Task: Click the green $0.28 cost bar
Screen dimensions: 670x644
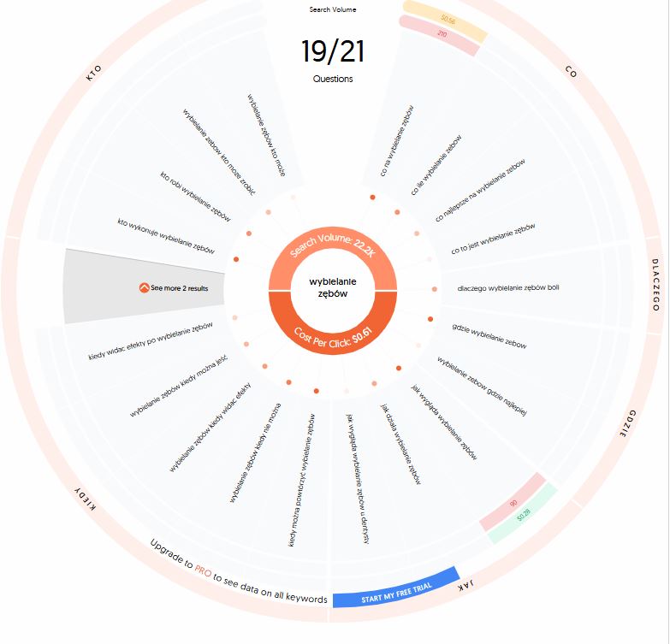Action: click(x=523, y=515)
